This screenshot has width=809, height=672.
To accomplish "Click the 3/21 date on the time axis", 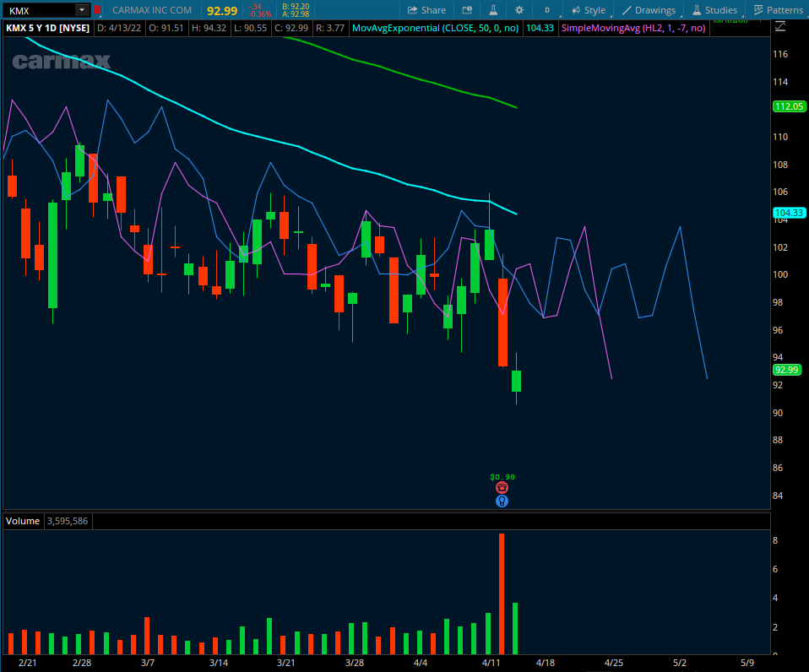I will click(285, 663).
